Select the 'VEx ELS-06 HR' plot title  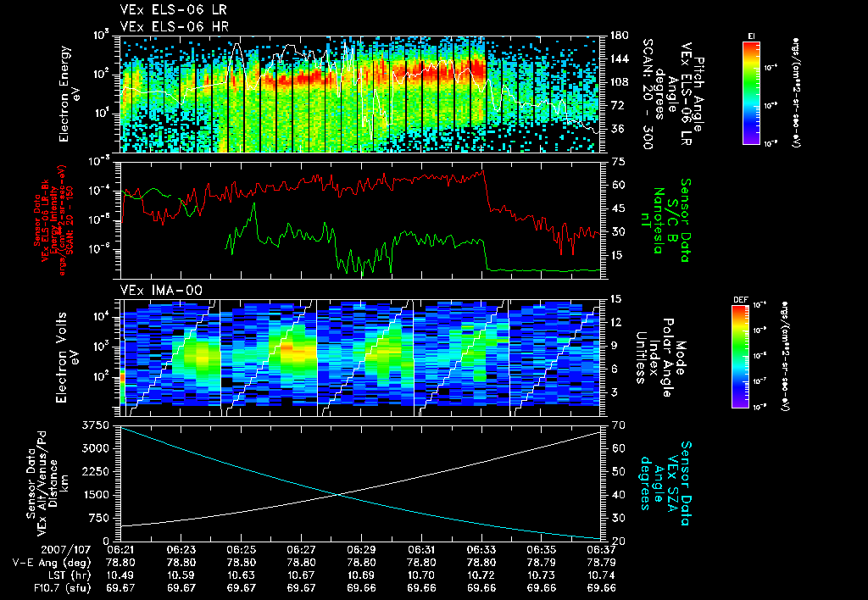(x=174, y=26)
